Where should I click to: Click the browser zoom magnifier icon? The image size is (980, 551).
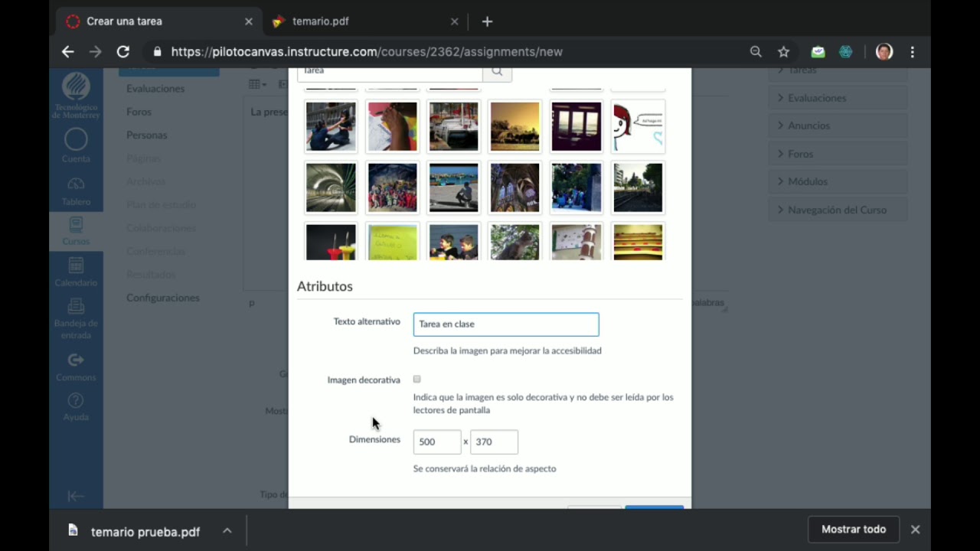tap(756, 52)
